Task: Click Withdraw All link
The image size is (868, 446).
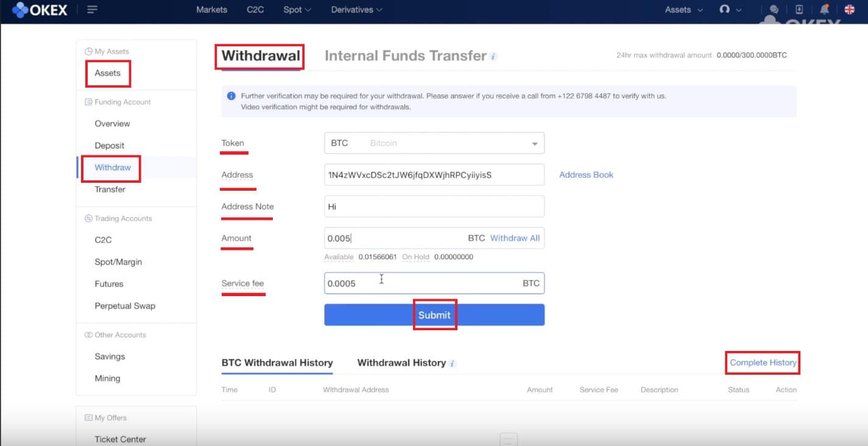Action: coord(515,238)
